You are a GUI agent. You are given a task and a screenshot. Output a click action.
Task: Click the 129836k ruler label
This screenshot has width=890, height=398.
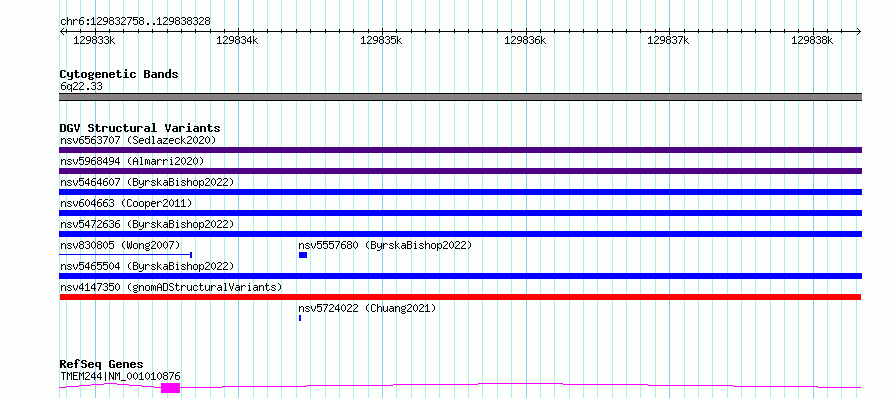click(525, 40)
